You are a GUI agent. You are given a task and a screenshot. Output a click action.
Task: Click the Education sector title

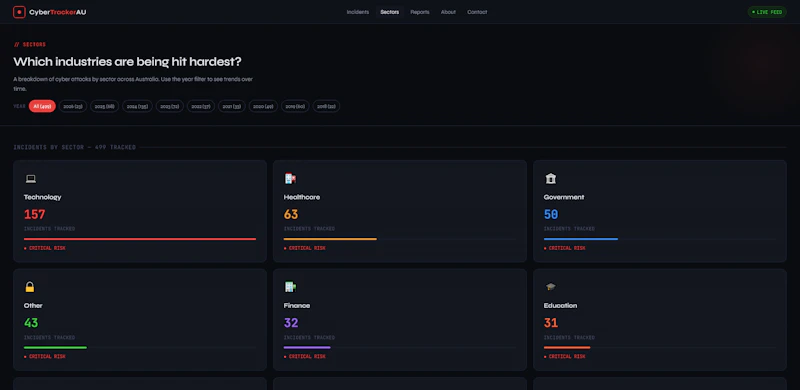coord(560,306)
